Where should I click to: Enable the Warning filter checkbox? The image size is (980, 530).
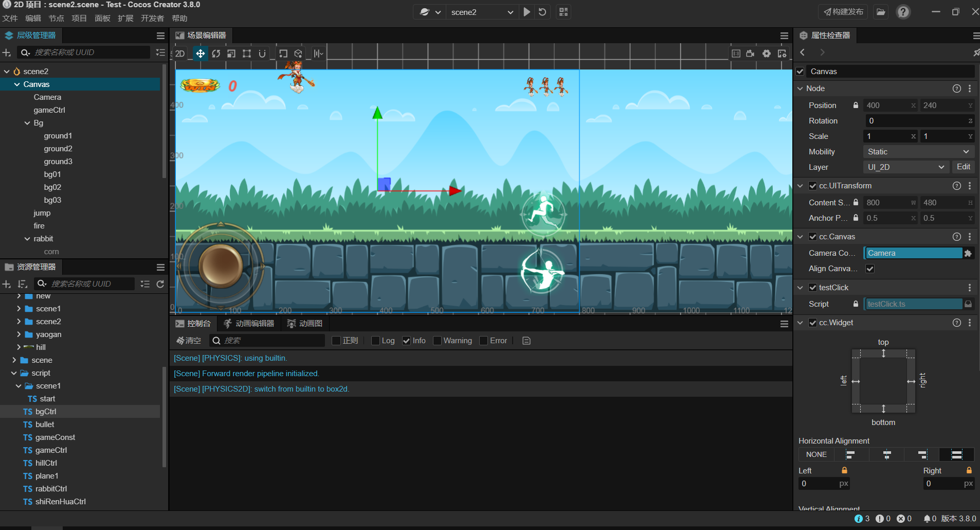click(437, 341)
